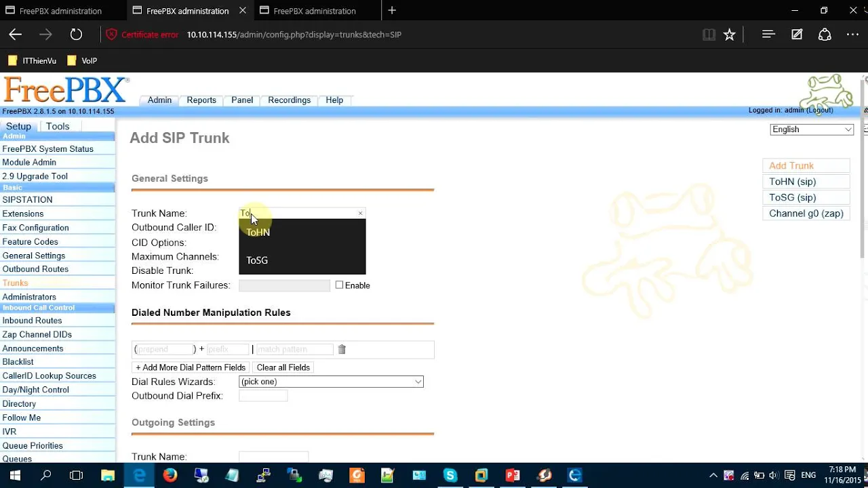Image resolution: width=868 pixels, height=488 pixels.
Task: Open the Hub three-lines icon
Action: (x=768, y=35)
